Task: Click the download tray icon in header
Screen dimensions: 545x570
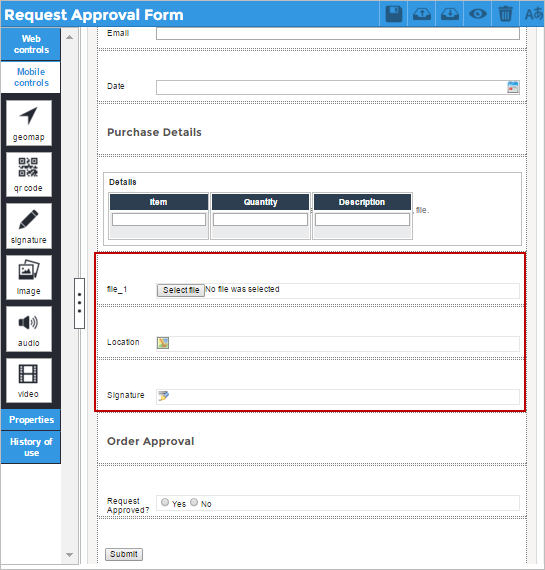Action: (x=450, y=14)
